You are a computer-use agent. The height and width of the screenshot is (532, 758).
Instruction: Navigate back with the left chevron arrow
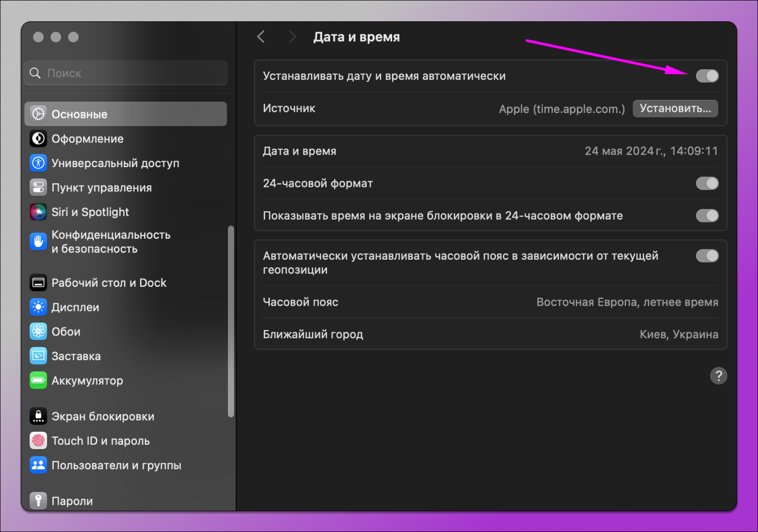coord(261,36)
